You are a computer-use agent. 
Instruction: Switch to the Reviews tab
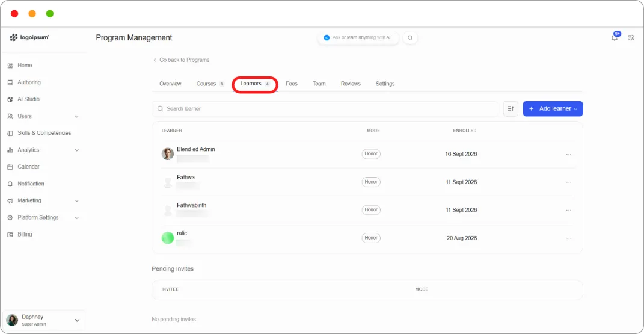tap(351, 84)
